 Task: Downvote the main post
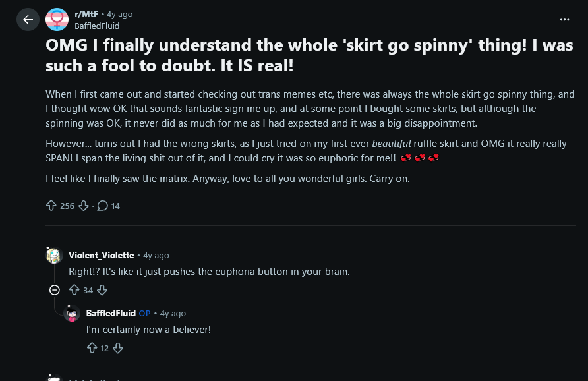point(84,206)
